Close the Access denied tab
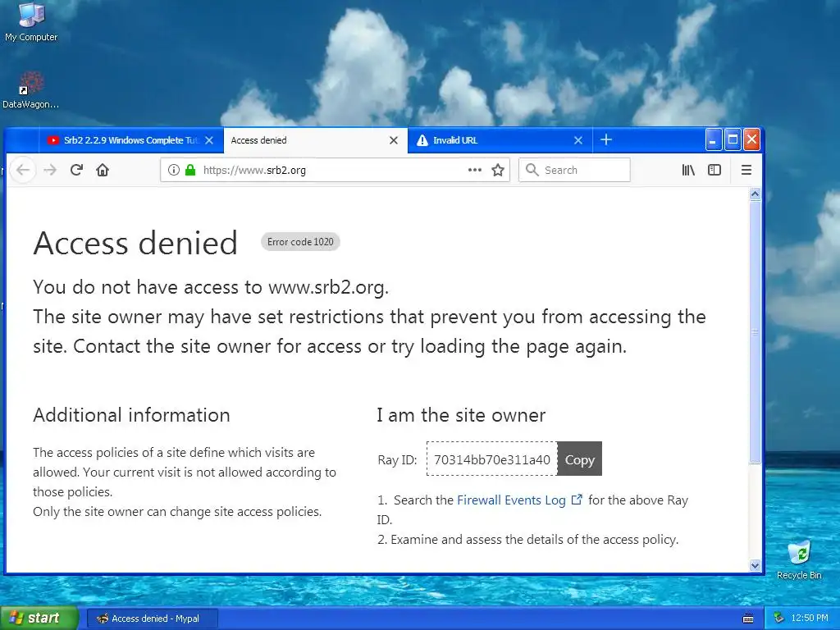 point(394,140)
